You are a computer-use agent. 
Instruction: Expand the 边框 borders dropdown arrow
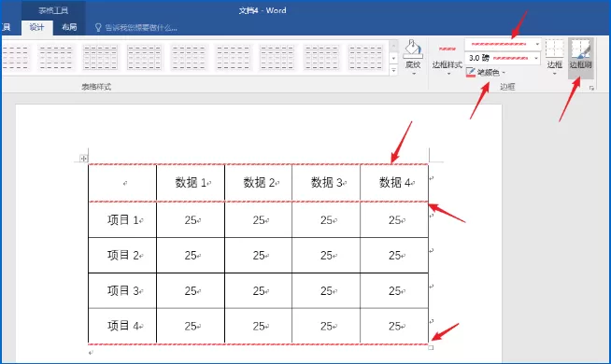555,74
